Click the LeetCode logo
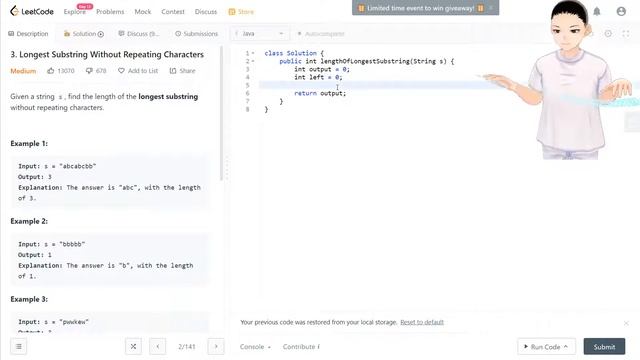Image resolution: width=640 pixels, height=360 pixels. tap(32, 11)
